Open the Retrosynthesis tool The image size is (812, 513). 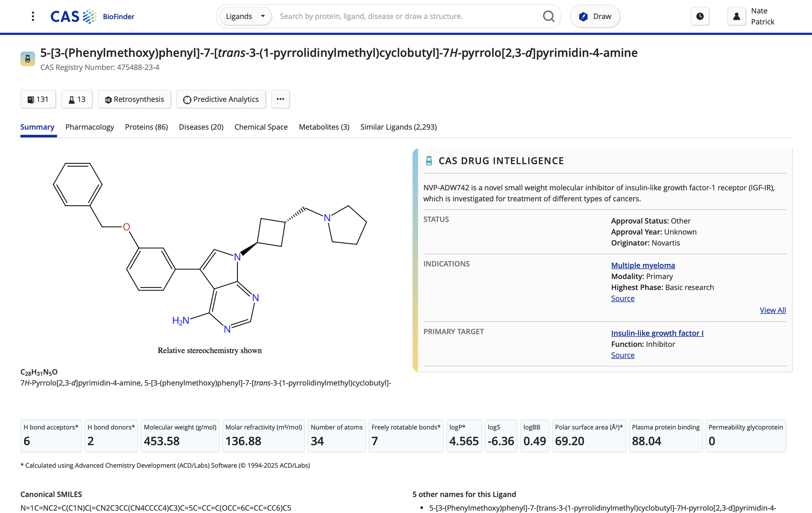click(134, 99)
